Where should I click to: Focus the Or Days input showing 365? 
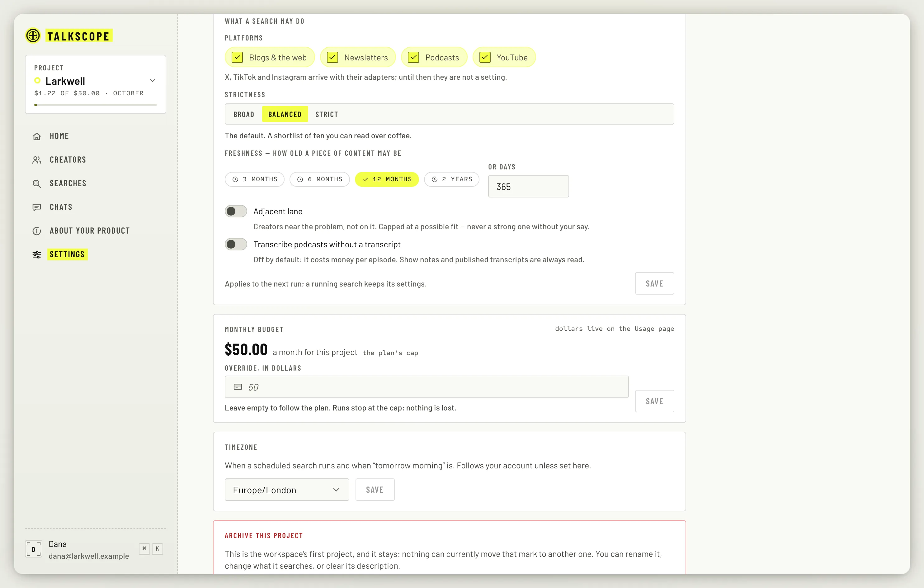(528, 187)
